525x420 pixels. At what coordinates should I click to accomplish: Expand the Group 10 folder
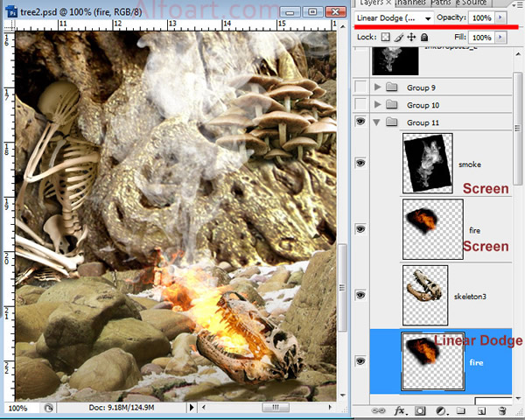pos(378,105)
